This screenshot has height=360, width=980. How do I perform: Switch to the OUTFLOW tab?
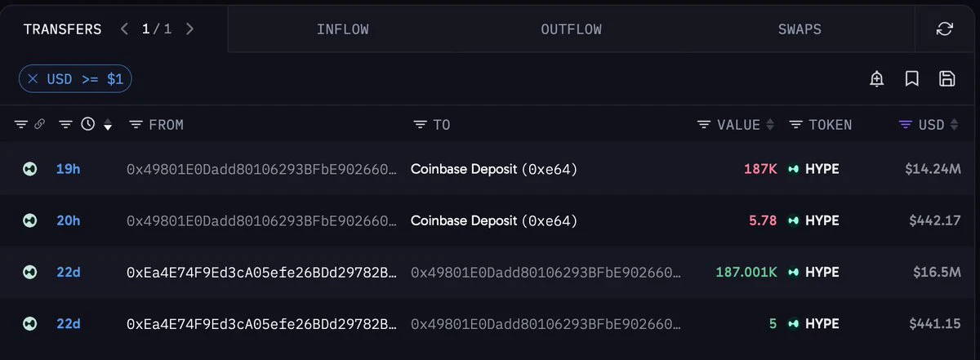[x=572, y=29]
